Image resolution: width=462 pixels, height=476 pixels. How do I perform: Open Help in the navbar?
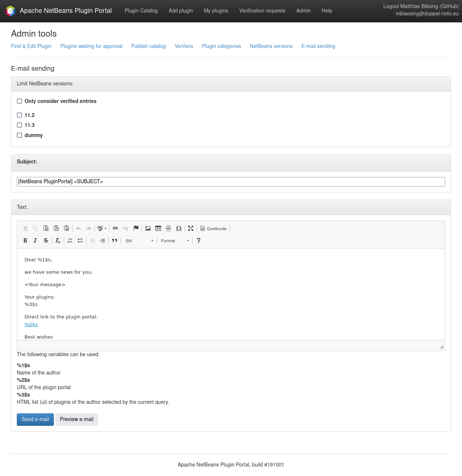tap(327, 11)
